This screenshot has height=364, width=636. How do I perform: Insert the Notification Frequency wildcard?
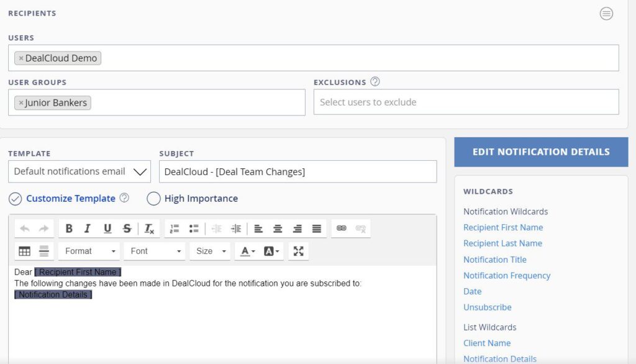[507, 276]
